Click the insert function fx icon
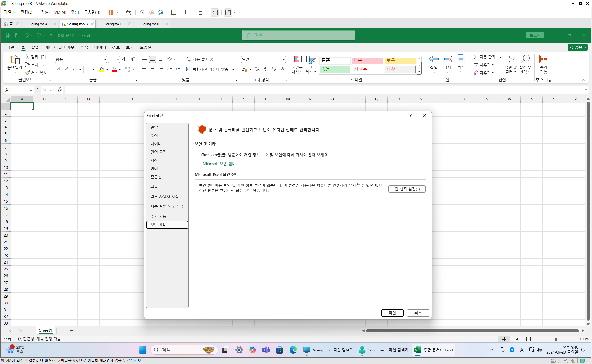 (59, 90)
